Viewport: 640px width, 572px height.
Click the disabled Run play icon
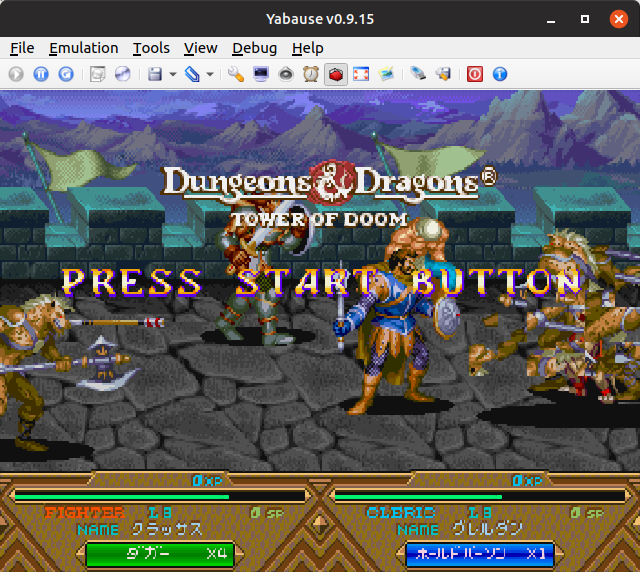coord(16,74)
